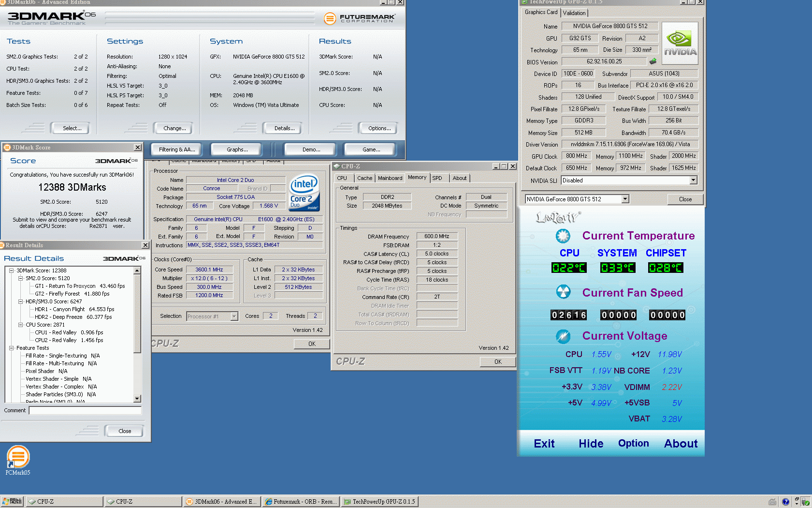
Task: Click the Lanparty logo
Action: [558, 217]
